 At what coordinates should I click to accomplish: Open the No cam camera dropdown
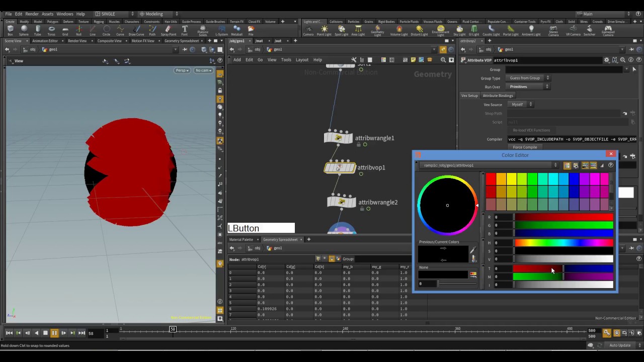pos(203,70)
